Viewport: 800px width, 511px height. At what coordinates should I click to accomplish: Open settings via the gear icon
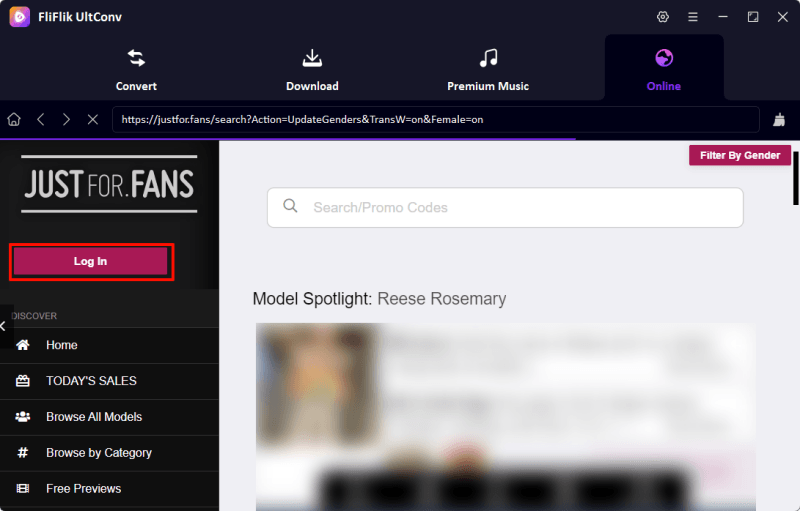click(x=663, y=17)
